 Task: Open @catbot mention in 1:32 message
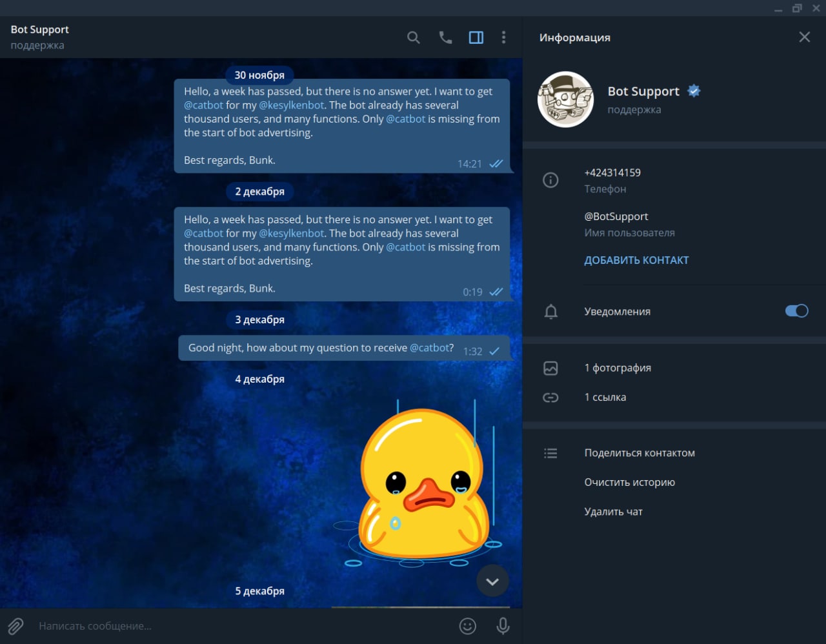click(x=429, y=348)
